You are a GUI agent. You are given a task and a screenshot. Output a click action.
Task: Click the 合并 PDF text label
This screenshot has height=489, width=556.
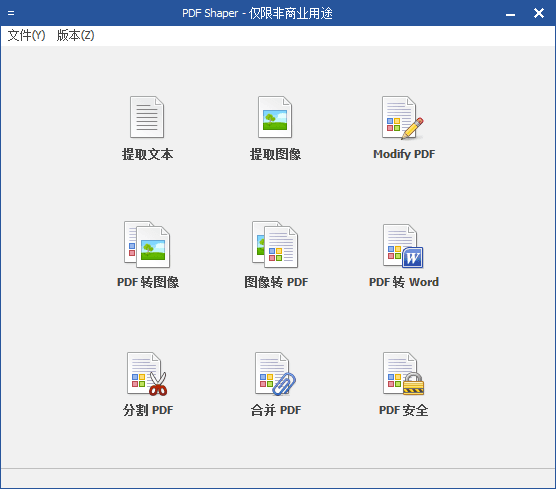click(276, 410)
